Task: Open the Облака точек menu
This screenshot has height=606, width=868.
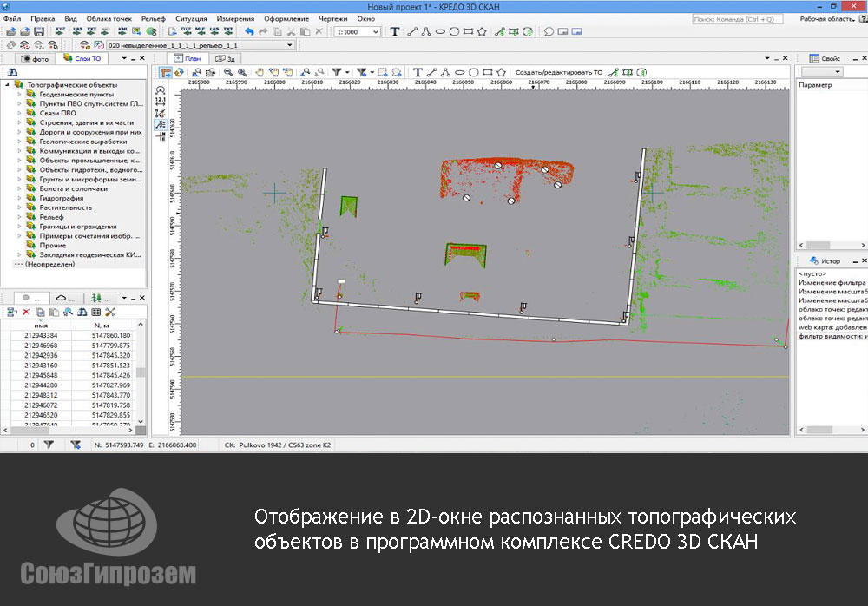Action: point(109,19)
